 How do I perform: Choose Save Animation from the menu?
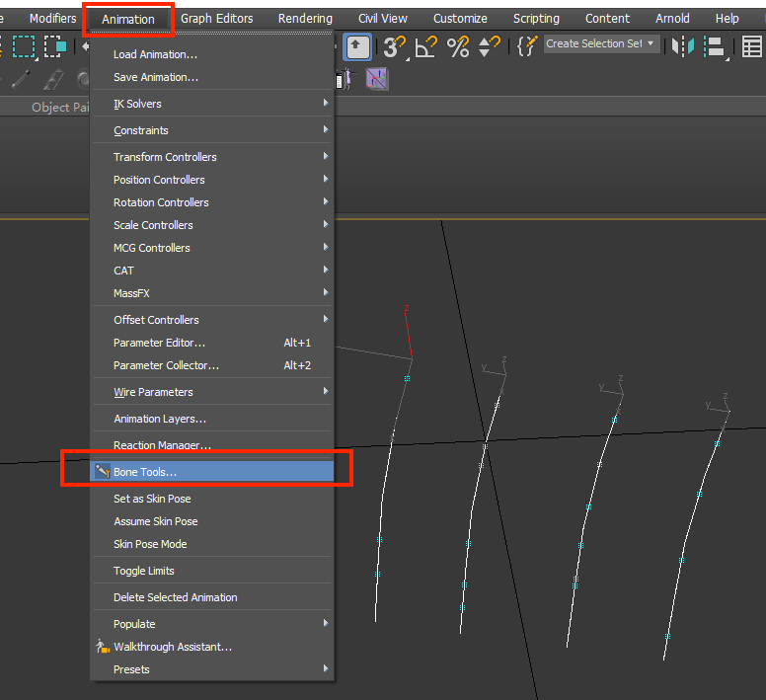click(x=212, y=77)
